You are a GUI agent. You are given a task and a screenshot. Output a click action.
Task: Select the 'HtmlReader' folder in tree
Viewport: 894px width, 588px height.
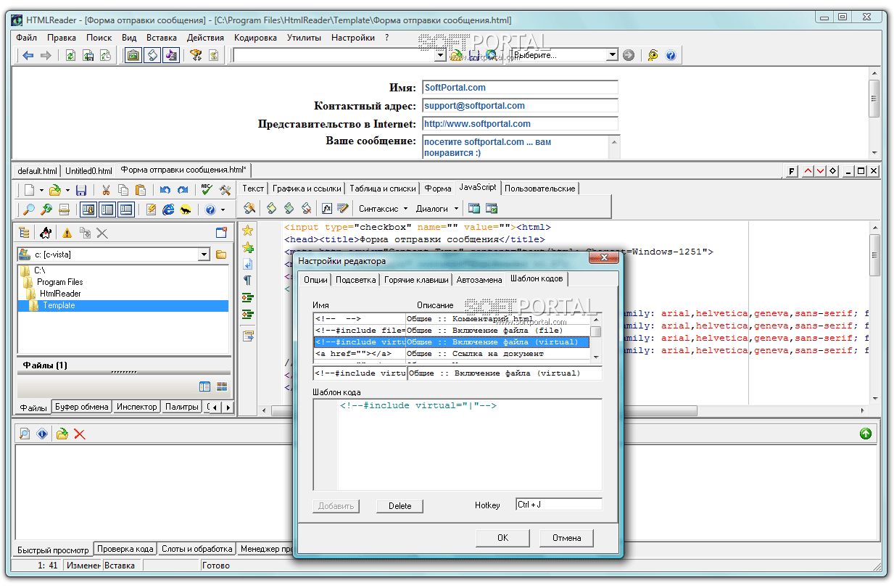click(x=60, y=294)
